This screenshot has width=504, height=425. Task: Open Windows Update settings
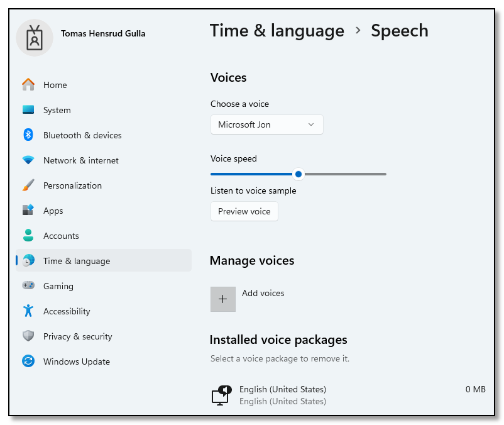29,362
